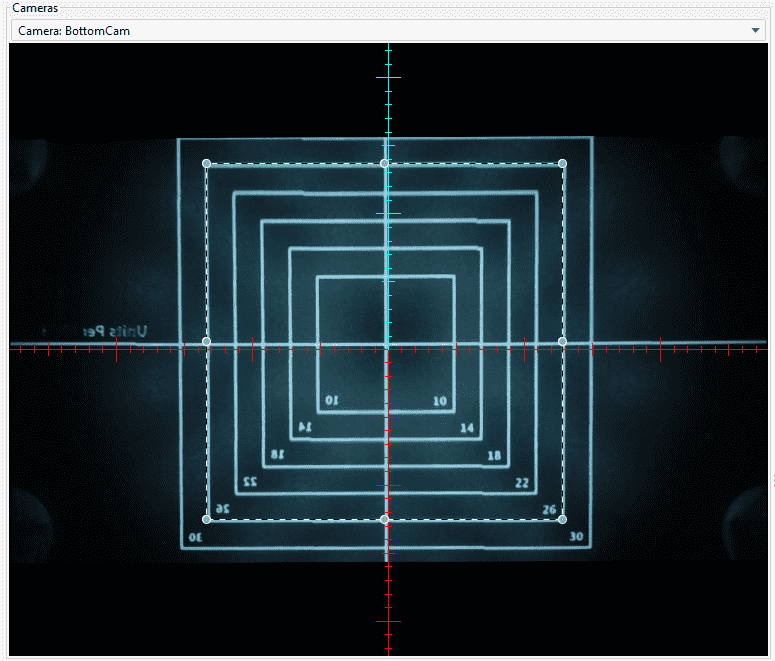Select the bottom-right selection rectangle handle
Screen dimensions: 775x661
pyautogui.click(x=562, y=519)
